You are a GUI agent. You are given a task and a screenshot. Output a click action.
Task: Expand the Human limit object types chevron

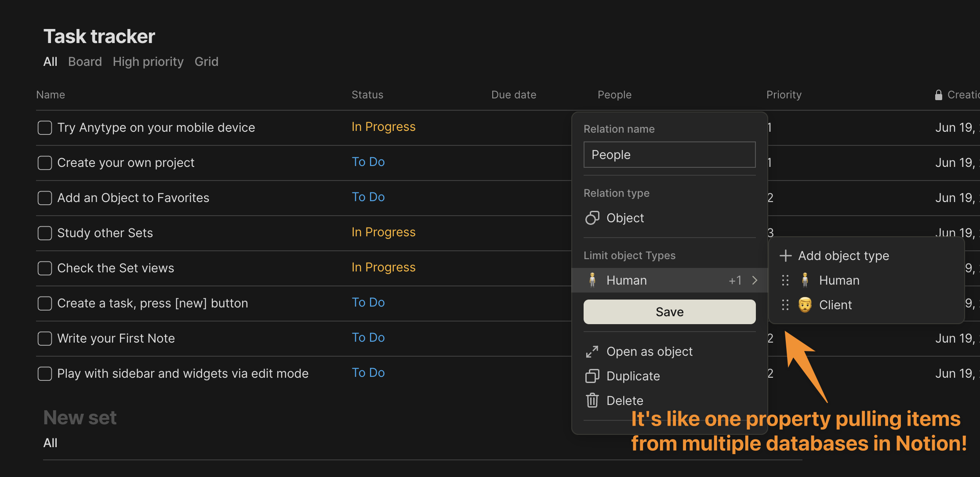click(x=755, y=280)
